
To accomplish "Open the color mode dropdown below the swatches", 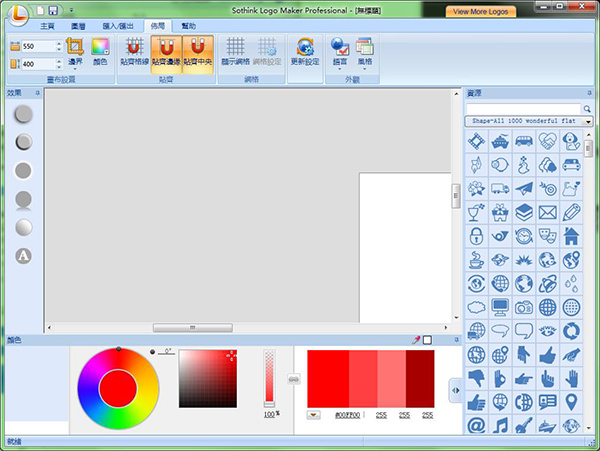I will 313,415.
